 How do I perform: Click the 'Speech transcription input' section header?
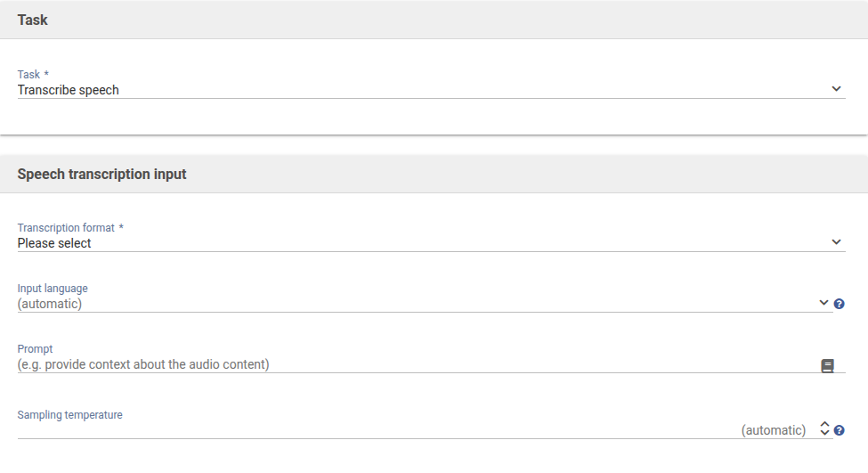tap(434, 174)
